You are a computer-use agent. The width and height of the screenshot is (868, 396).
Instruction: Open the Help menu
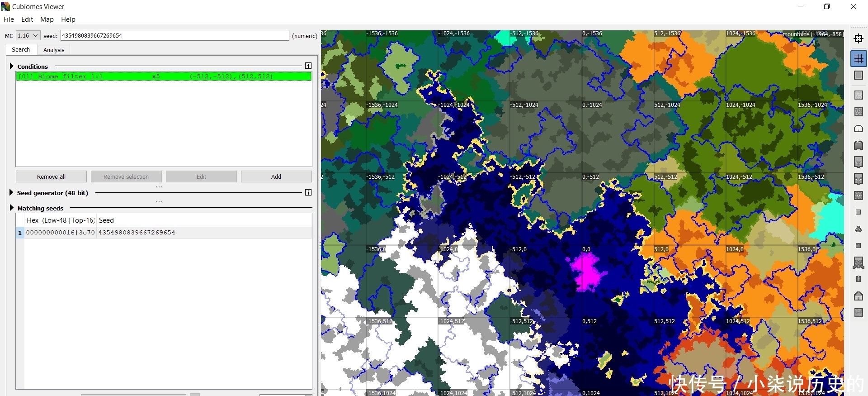click(68, 19)
